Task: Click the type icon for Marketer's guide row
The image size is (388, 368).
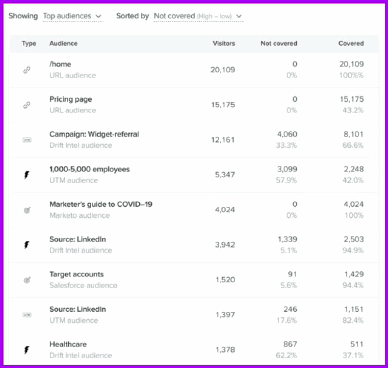Action: pyautogui.click(x=27, y=210)
